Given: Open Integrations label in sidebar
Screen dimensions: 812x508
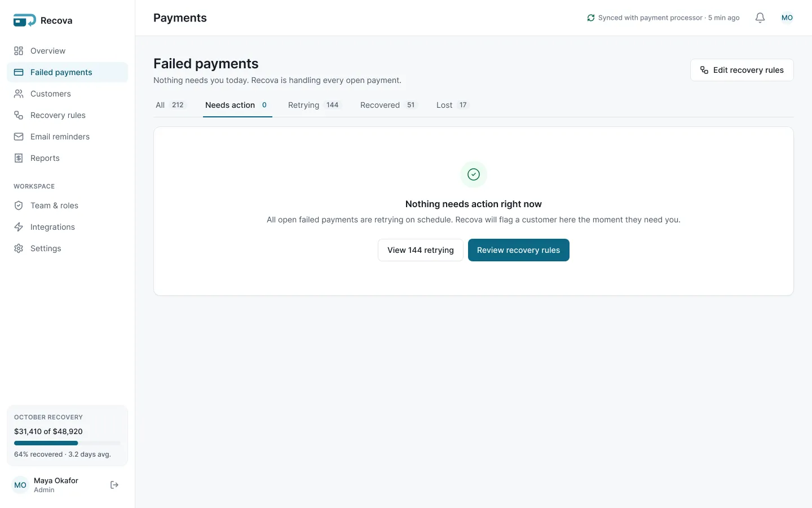Looking at the screenshot, I should click(52, 227).
